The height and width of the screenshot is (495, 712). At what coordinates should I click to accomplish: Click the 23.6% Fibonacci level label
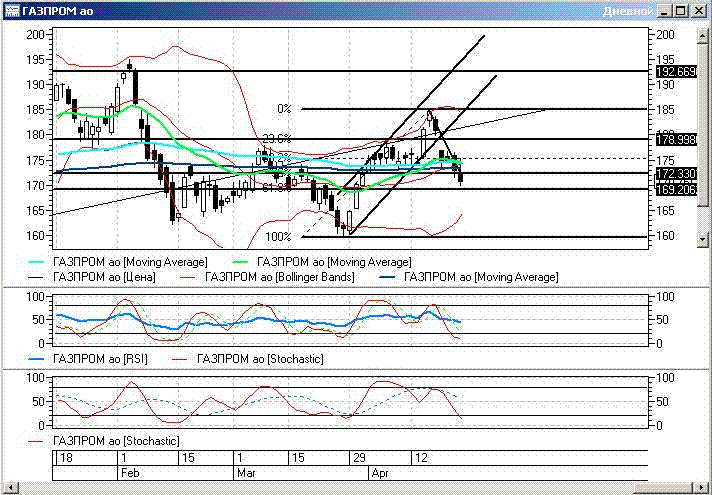point(277,139)
